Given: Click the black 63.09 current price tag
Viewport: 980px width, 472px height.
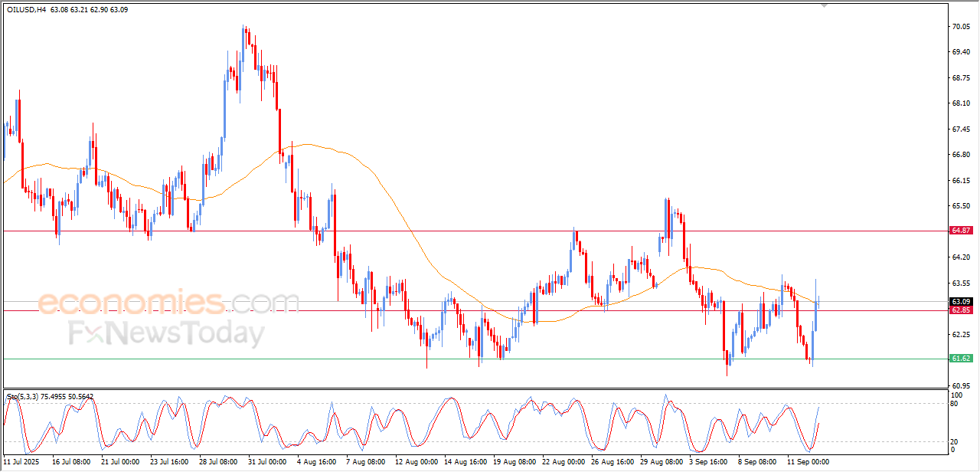Looking at the screenshot, I should (x=961, y=302).
